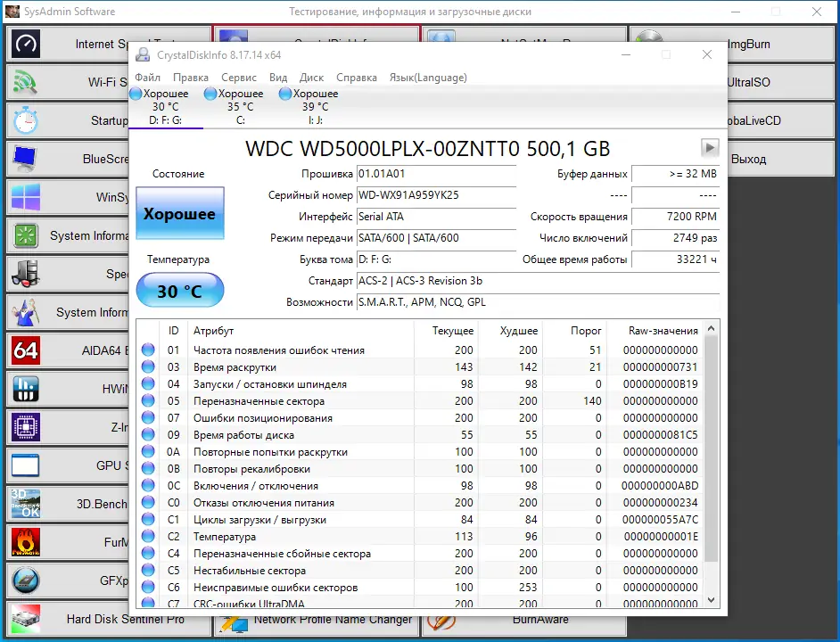The image size is (840, 642).
Task: Open the wizard System Information icon
Action: (25, 312)
